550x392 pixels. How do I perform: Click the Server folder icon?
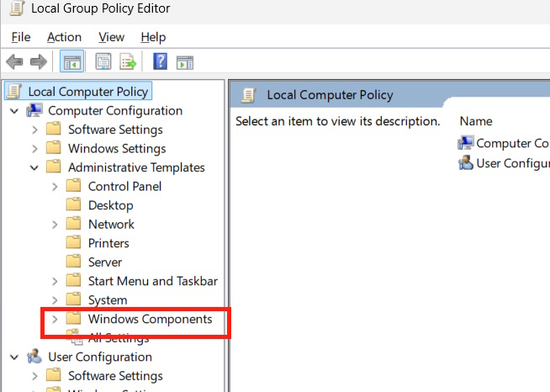click(x=74, y=262)
